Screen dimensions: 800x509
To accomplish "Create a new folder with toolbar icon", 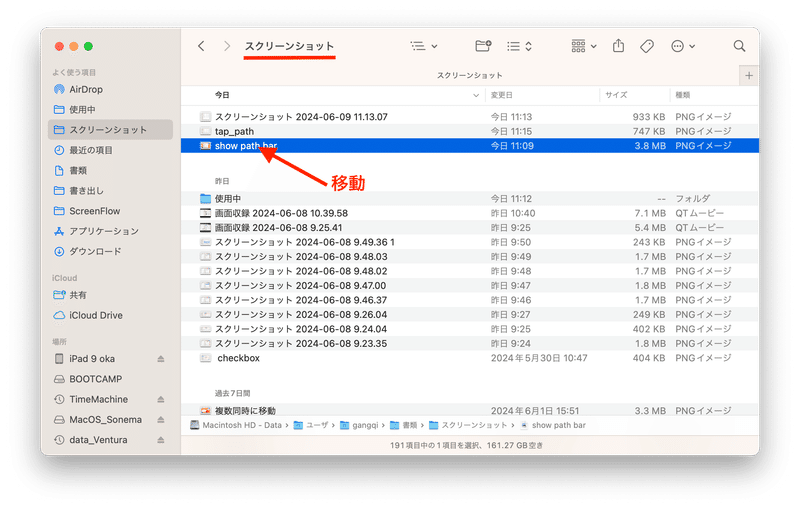I will pos(483,46).
